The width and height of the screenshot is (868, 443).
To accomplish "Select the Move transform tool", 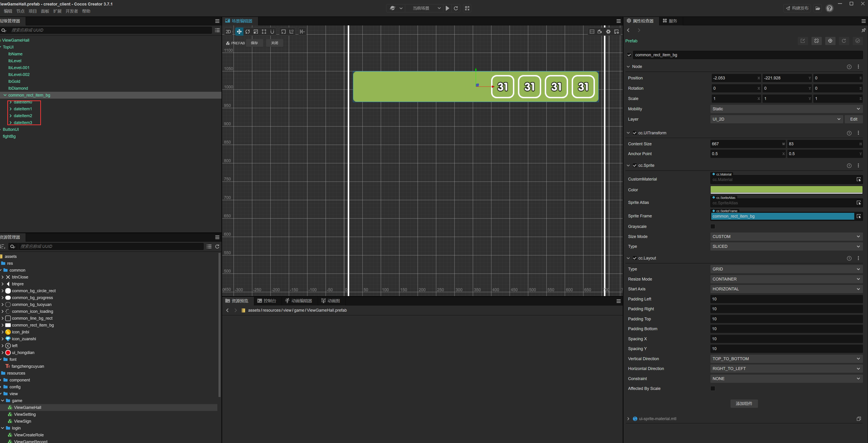I will click(239, 32).
